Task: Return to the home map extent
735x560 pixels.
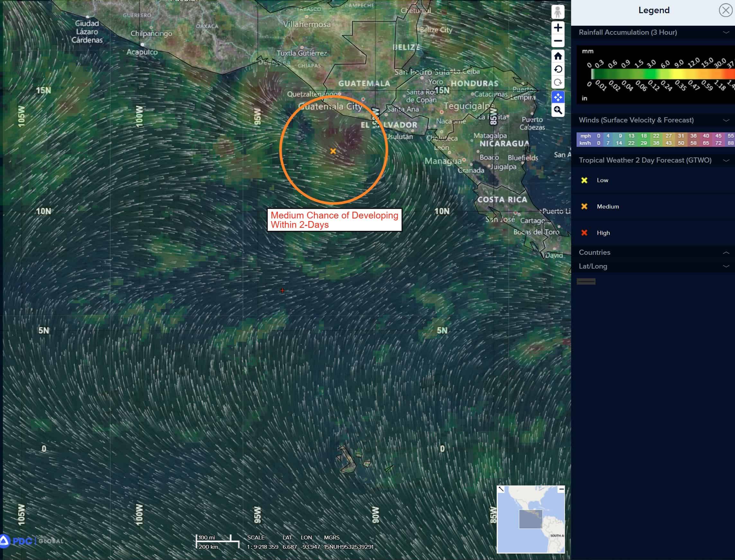Action: [558, 56]
